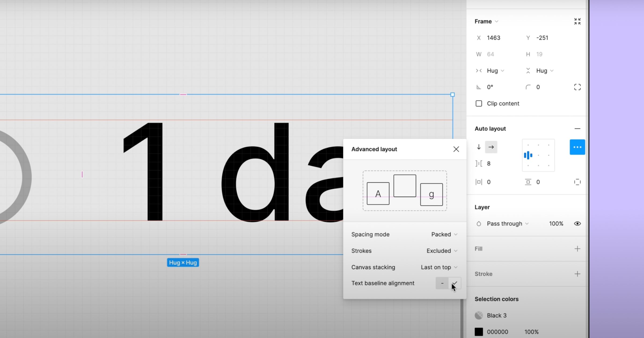Click the vertical padding icon
The image size is (644, 338).
pyautogui.click(x=528, y=182)
